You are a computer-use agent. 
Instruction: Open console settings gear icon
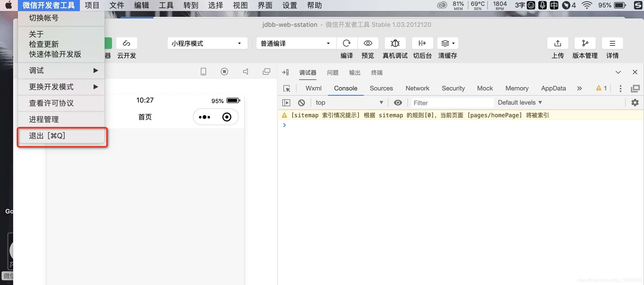(635, 103)
